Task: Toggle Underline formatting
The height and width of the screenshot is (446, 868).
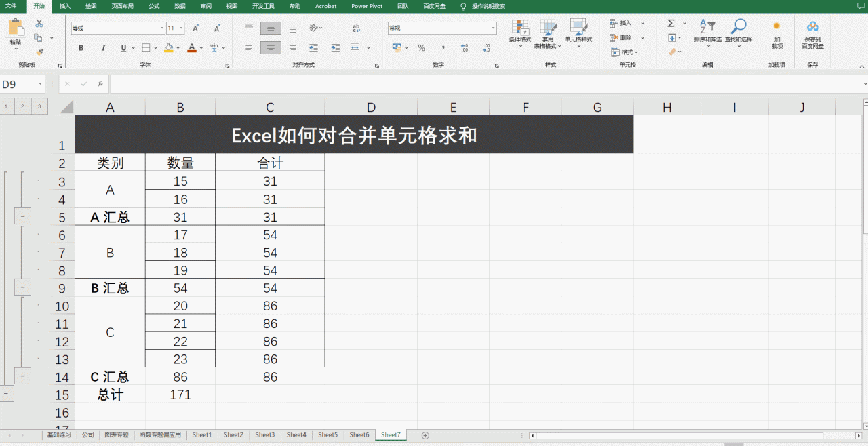Action: 123,48
